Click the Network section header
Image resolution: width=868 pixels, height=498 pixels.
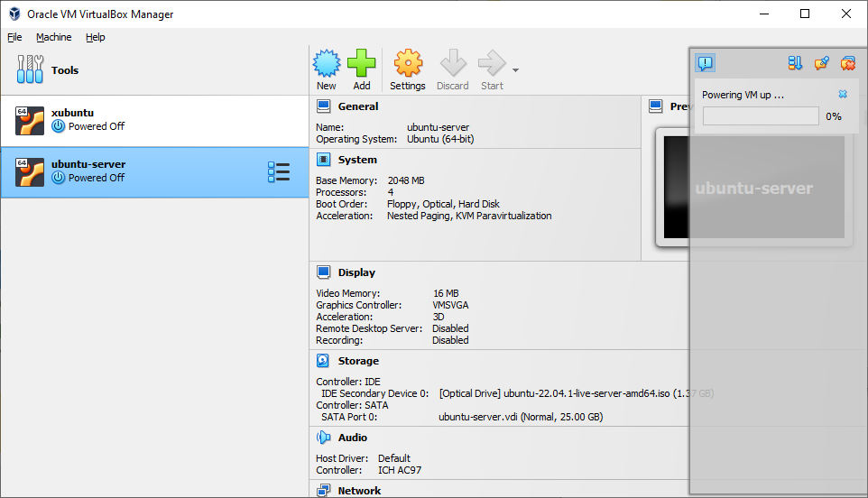coord(359,491)
